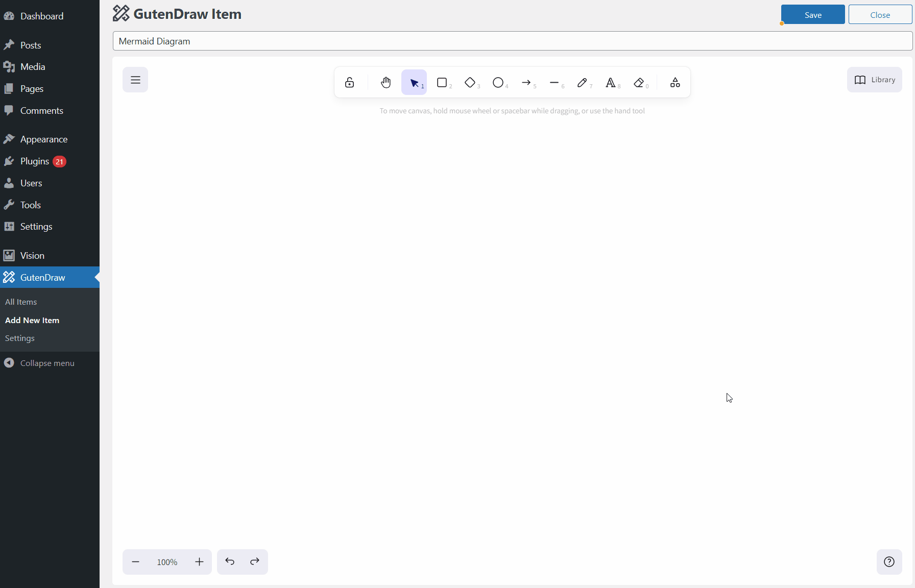This screenshot has width=915, height=588.
Task: Select the Text tool
Action: pyautogui.click(x=611, y=82)
